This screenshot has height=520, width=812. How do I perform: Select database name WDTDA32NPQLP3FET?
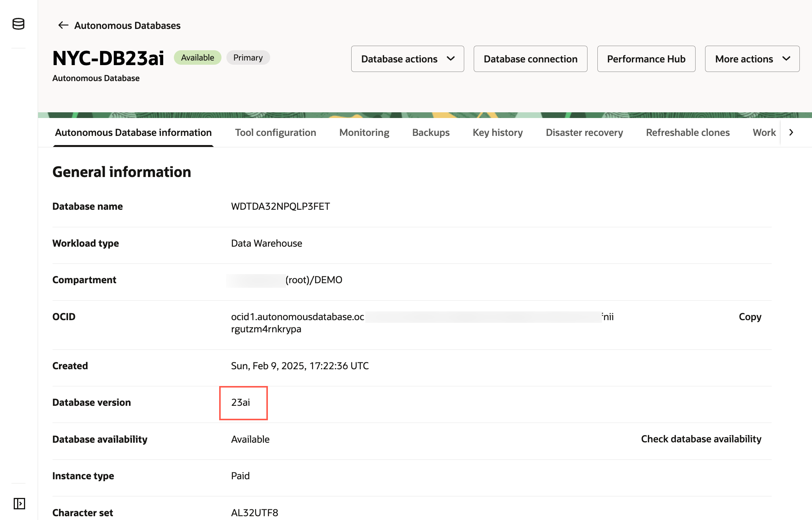click(280, 206)
